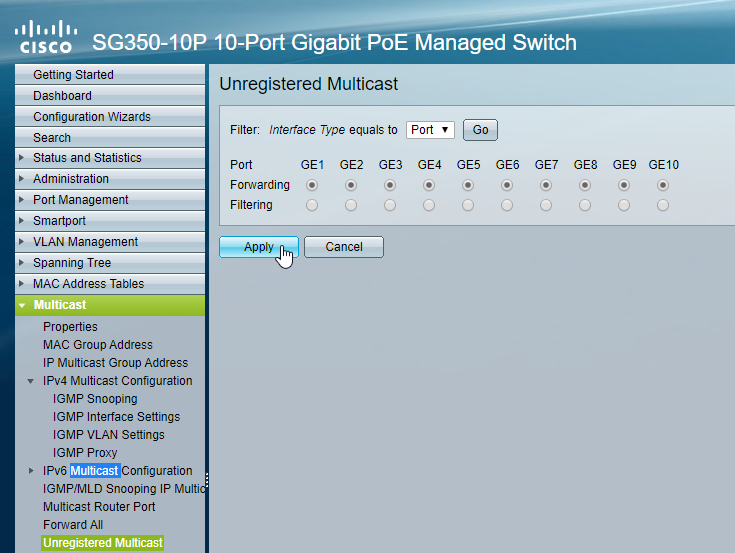
Task: Open IGMP VLAN Settings page
Action: coord(109,435)
